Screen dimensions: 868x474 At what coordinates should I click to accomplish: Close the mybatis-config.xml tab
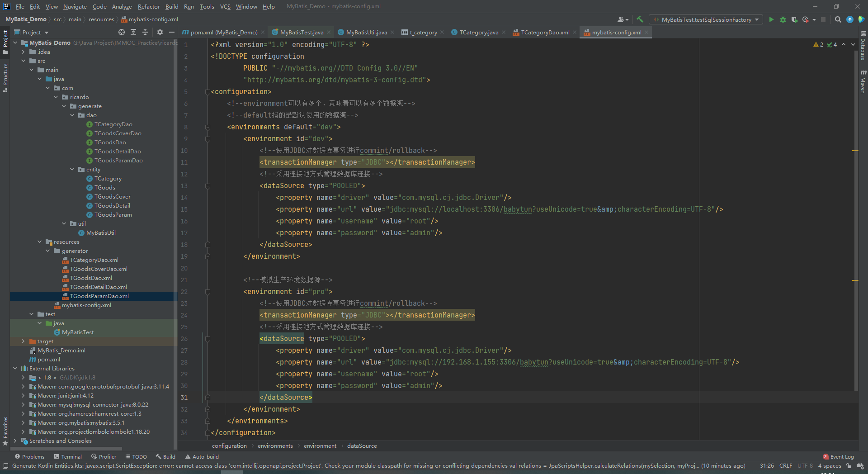tap(646, 32)
